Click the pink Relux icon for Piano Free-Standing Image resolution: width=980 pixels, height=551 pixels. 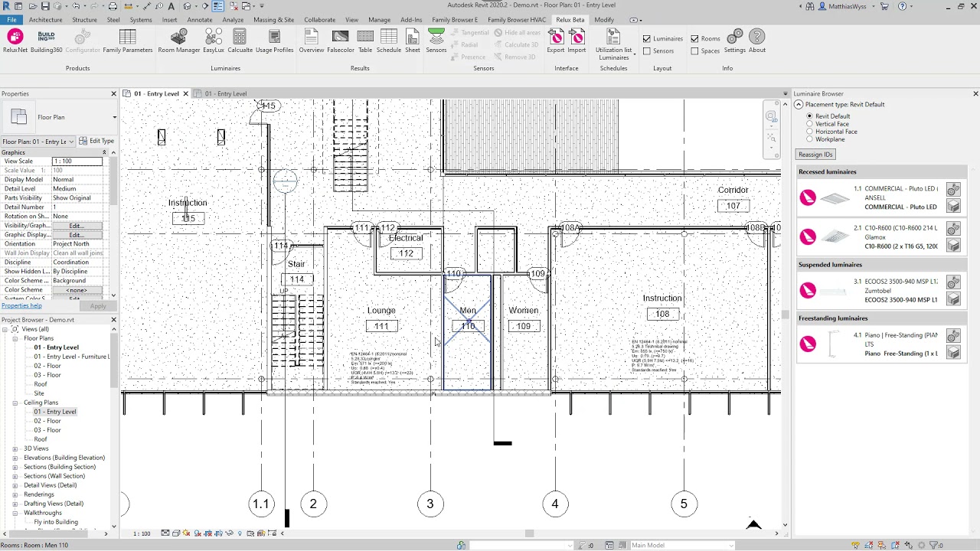808,344
